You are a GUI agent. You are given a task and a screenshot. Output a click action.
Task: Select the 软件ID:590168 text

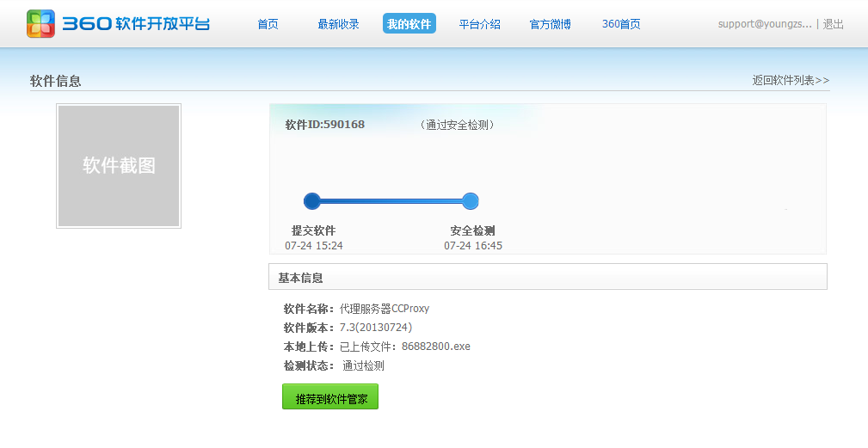click(325, 125)
